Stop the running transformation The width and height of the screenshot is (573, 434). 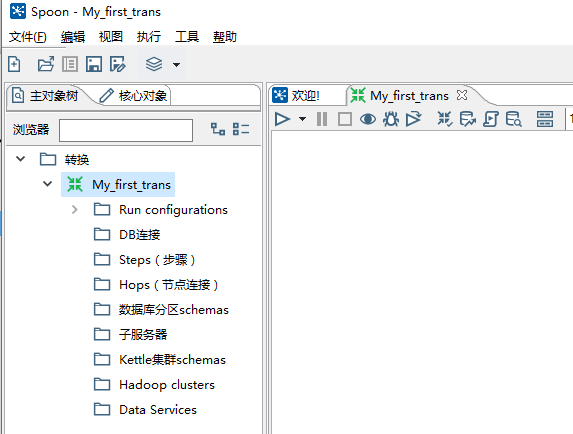[345, 119]
